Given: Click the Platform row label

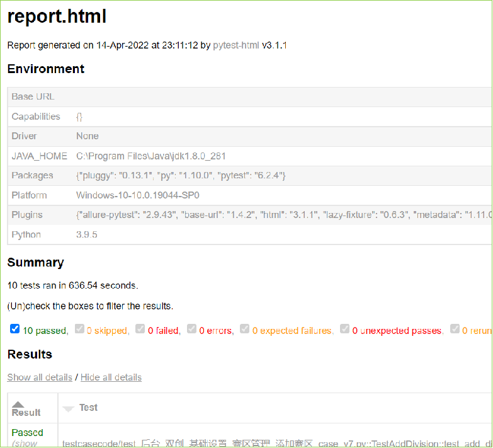Looking at the screenshot, I should coord(29,195).
